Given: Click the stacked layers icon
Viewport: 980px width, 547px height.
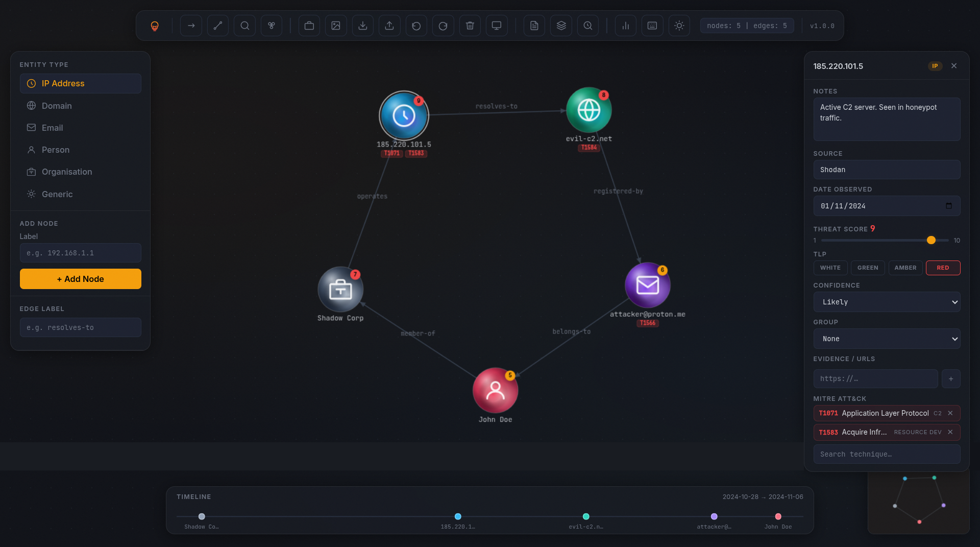Looking at the screenshot, I should pyautogui.click(x=561, y=26).
